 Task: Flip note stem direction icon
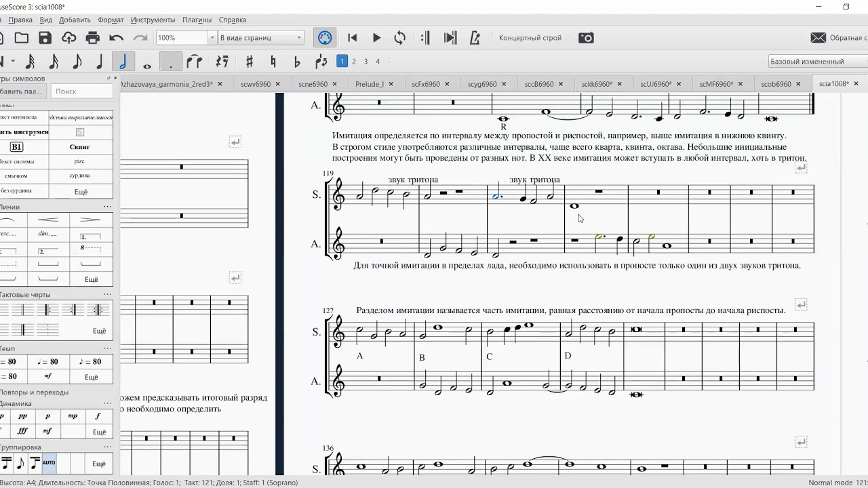point(321,62)
